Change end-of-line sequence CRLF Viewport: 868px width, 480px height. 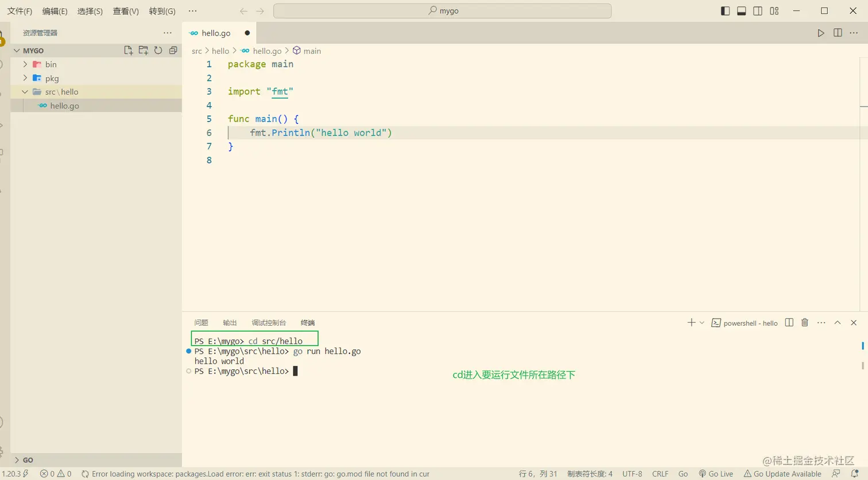[x=660, y=474]
